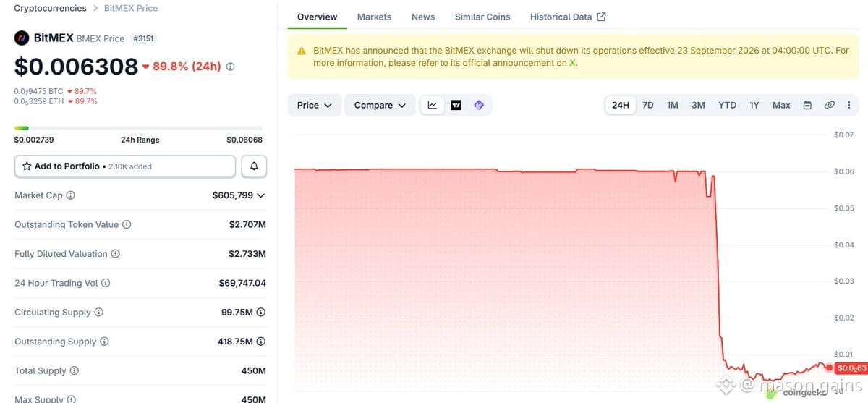The width and height of the screenshot is (868, 403).
Task: Select the 7D time range
Action: click(x=648, y=105)
